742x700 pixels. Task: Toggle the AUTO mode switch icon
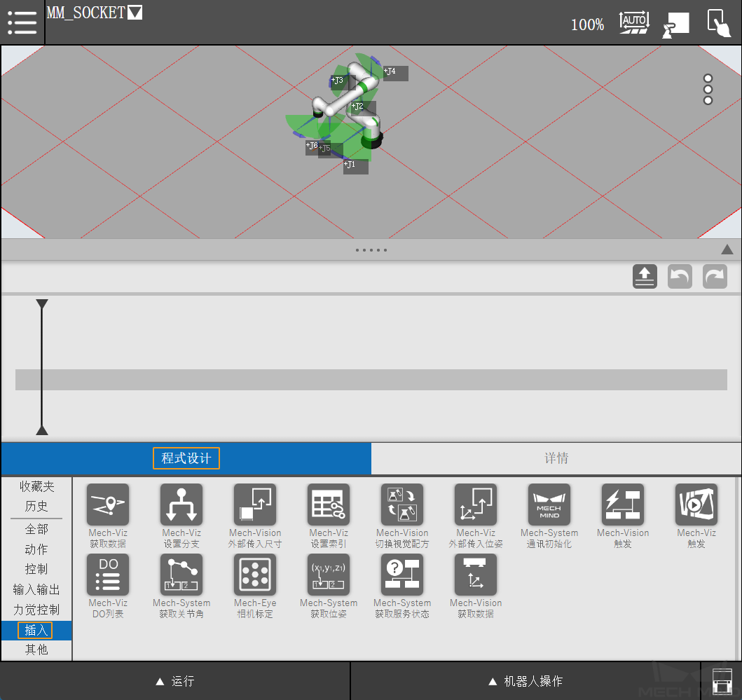[634, 22]
